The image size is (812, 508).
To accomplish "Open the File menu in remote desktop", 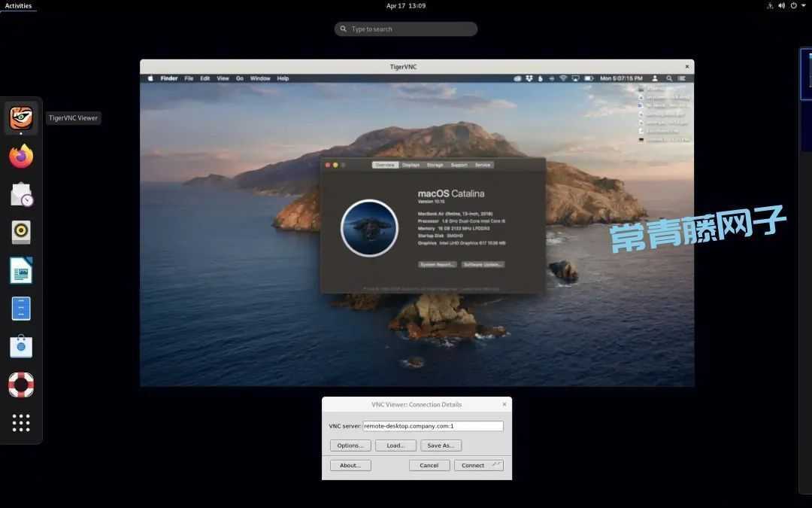I will coord(189,78).
